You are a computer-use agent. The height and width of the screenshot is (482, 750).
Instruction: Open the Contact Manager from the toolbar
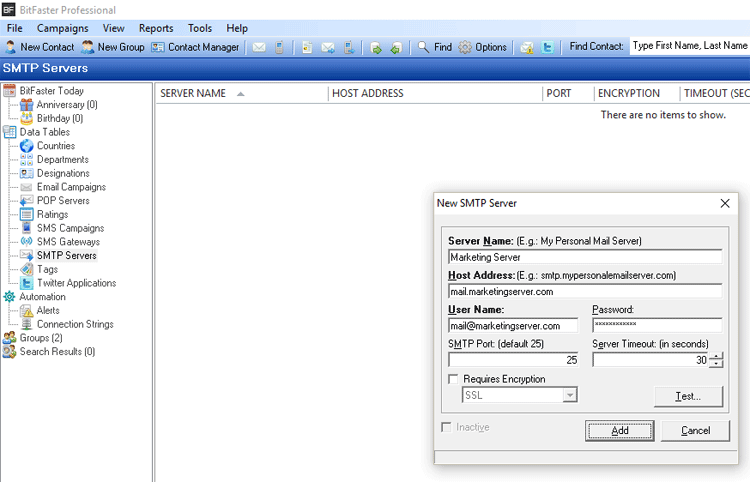tap(195, 47)
